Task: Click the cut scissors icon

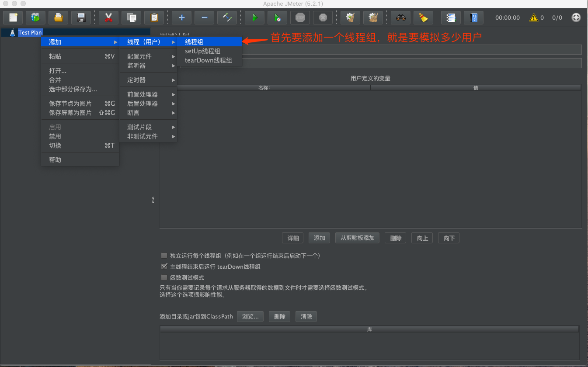Action: [108, 18]
